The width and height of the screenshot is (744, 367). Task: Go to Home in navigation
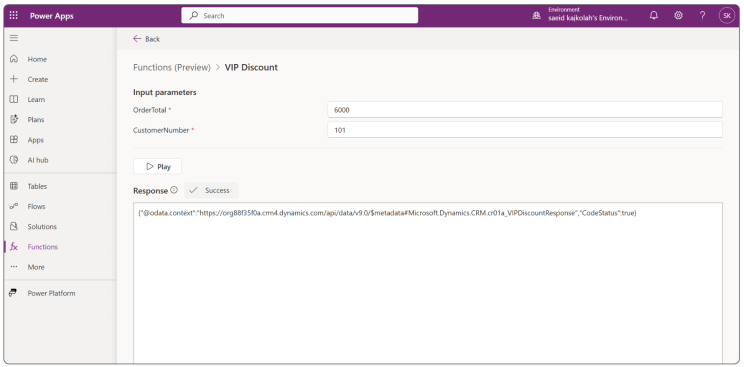pos(37,59)
